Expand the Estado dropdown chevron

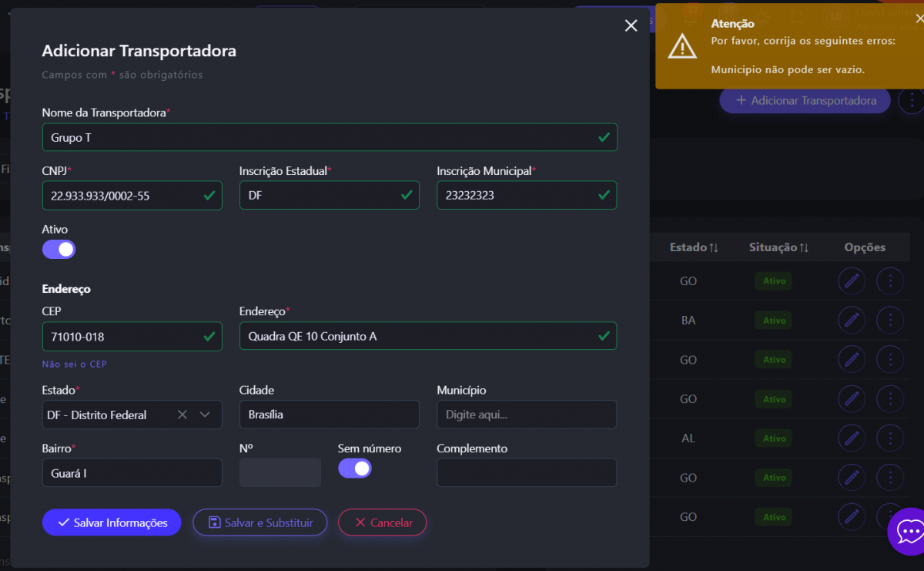click(205, 415)
